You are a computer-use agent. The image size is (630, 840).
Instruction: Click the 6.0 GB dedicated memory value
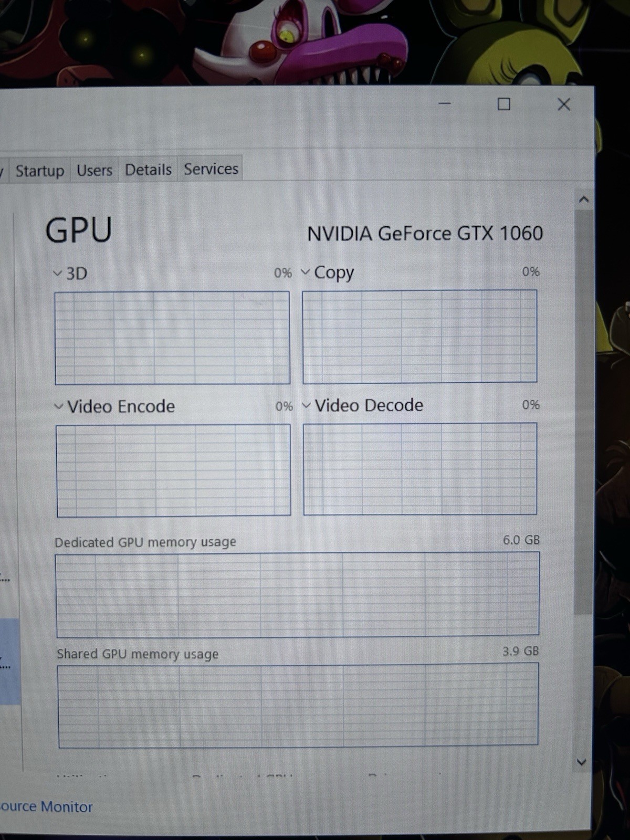521,540
